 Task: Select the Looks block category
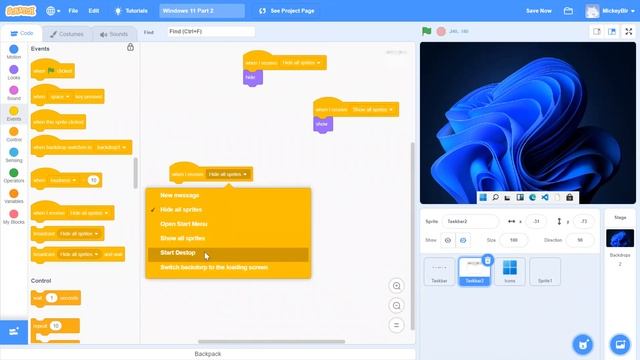(x=14, y=73)
